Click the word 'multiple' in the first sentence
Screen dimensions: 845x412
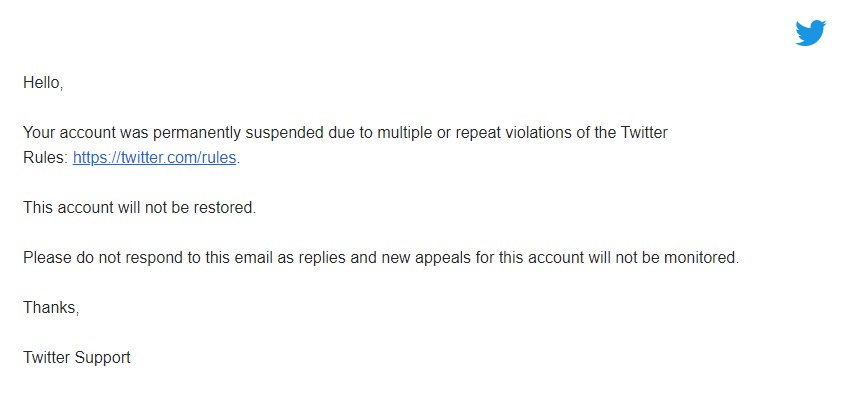pyautogui.click(x=404, y=132)
